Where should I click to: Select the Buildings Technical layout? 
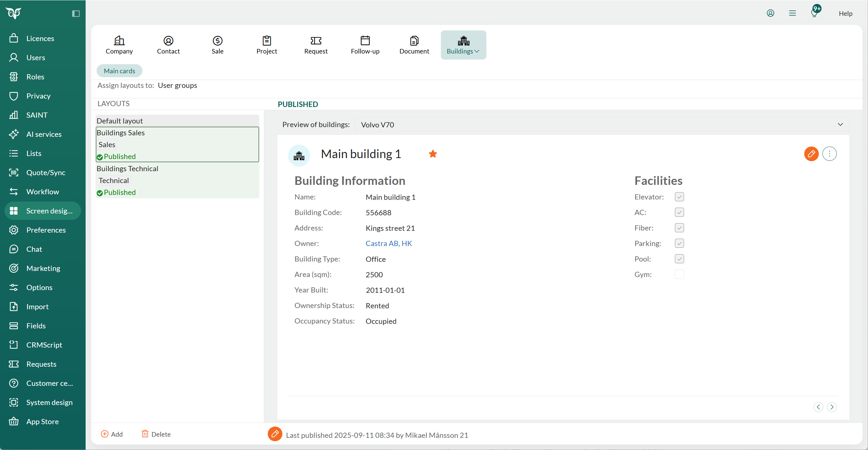(x=128, y=168)
